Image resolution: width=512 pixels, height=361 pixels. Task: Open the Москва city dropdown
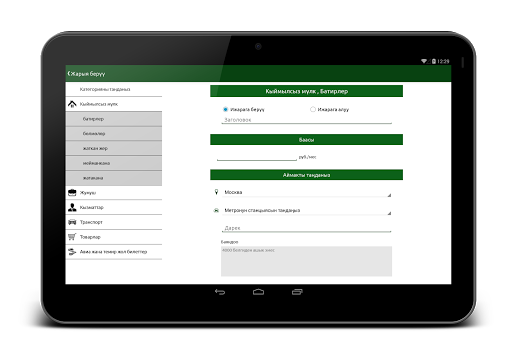pos(307,192)
